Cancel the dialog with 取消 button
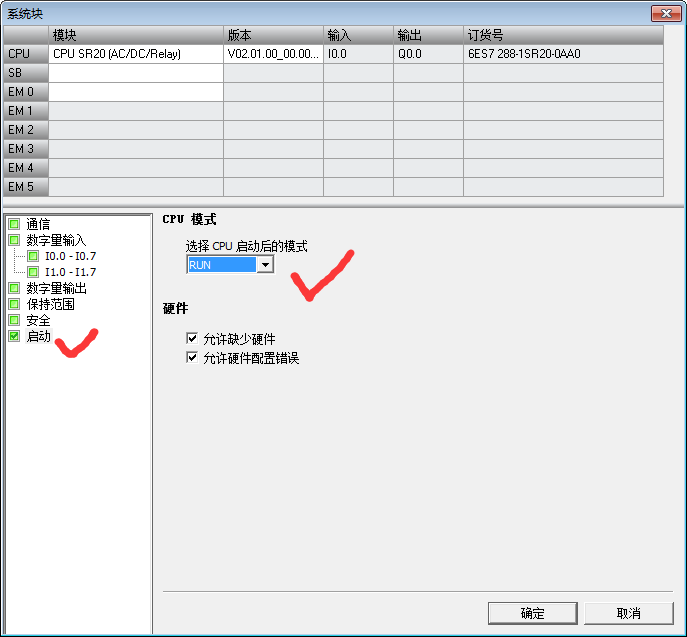687x637 pixels. click(x=628, y=613)
